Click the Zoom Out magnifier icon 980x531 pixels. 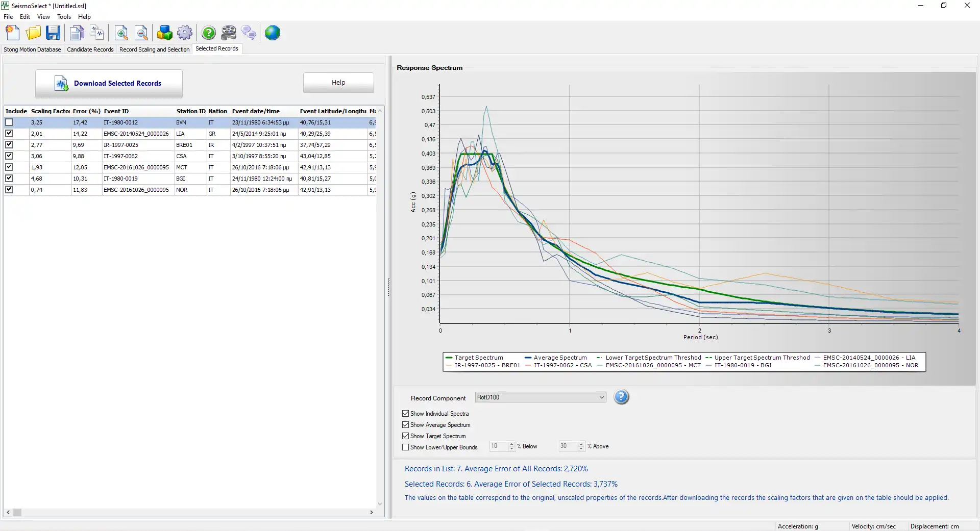tap(141, 33)
